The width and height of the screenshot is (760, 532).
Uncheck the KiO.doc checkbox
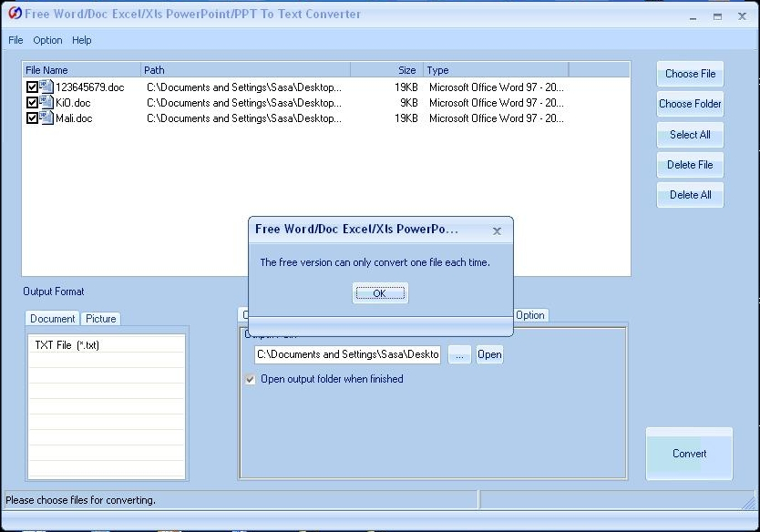(x=32, y=103)
